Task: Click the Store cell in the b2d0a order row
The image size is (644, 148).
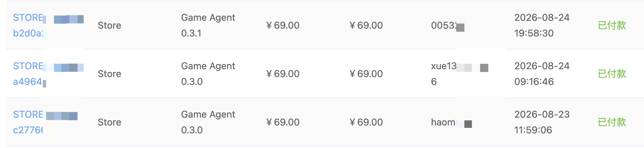Action: [x=109, y=25]
